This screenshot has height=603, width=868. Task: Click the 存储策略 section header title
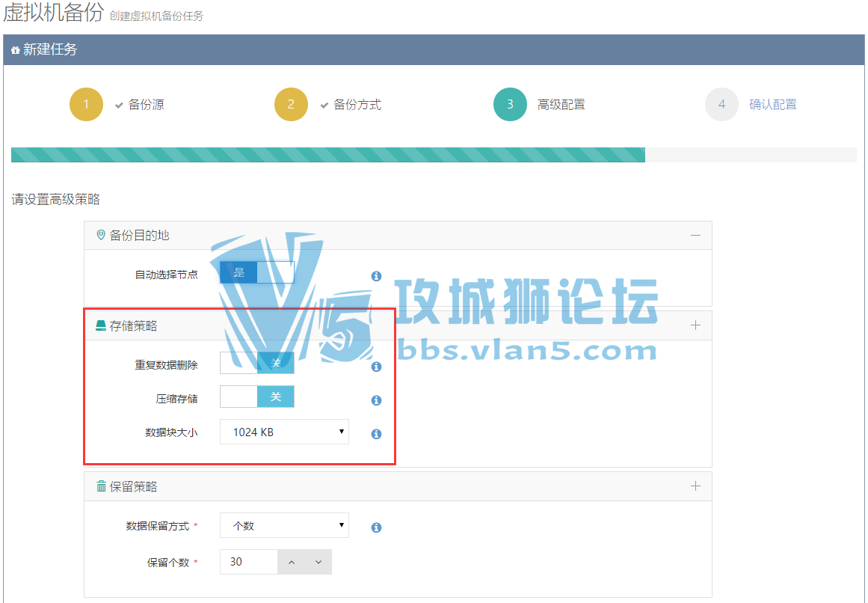pos(133,325)
